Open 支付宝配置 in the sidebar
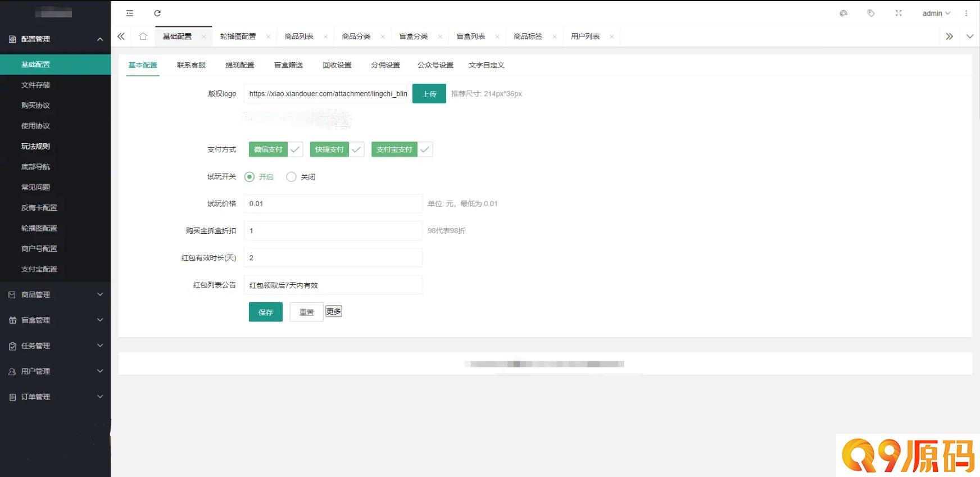980x477 pixels. pyautogui.click(x=55, y=269)
